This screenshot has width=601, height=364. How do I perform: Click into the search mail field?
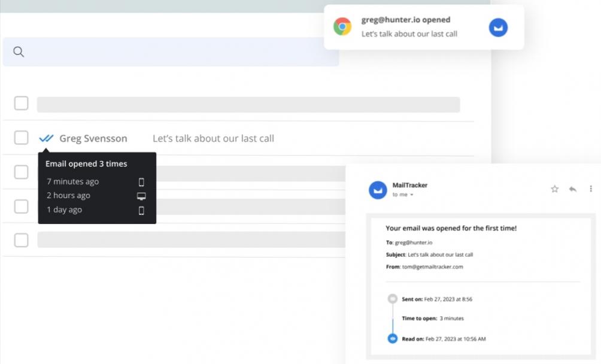171,51
